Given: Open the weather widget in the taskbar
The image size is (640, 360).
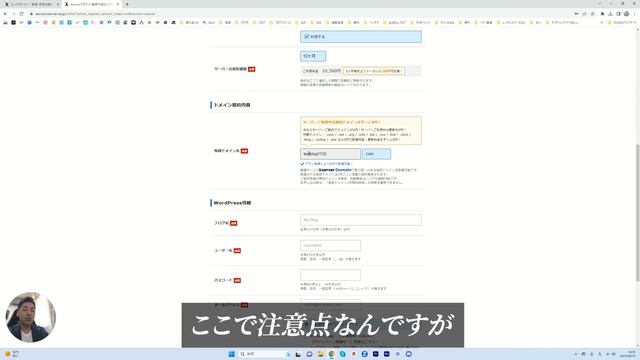Looking at the screenshot, I should point(11,354).
